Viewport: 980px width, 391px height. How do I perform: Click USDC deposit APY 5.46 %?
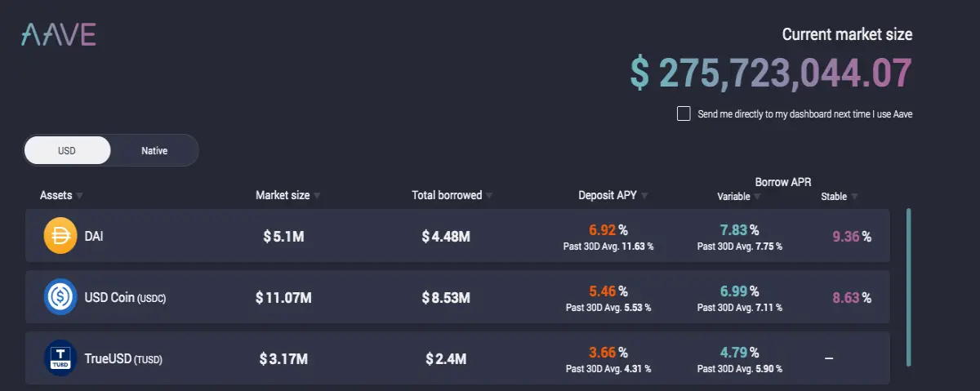608,291
